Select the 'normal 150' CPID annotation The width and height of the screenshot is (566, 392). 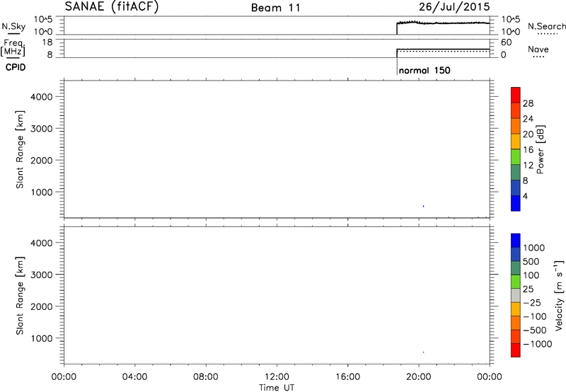click(424, 70)
